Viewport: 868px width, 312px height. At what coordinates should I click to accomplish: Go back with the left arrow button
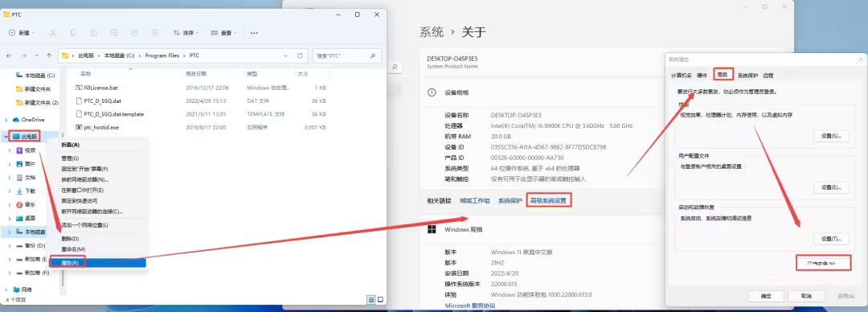(x=9, y=55)
